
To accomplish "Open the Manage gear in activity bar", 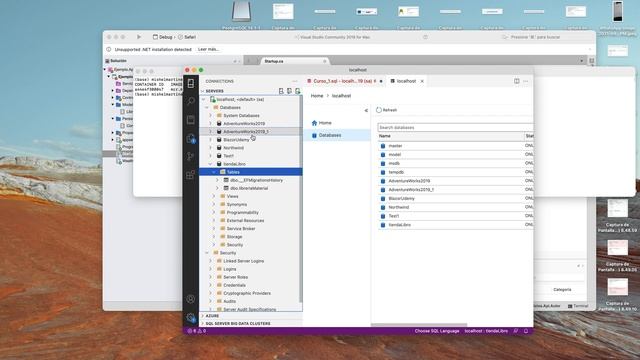I will point(191,317).
